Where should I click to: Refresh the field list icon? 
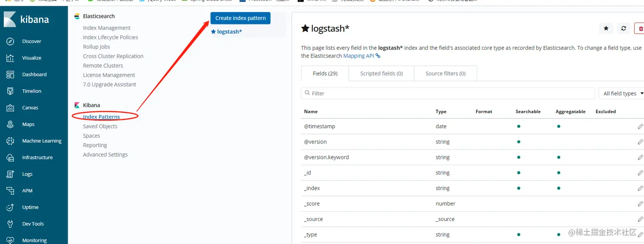coord(624,29)
